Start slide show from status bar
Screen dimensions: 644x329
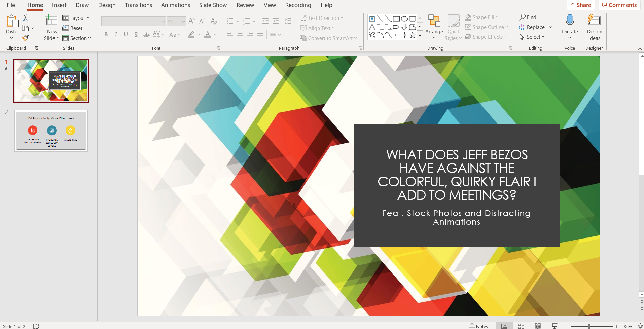(x=554, y=326)
